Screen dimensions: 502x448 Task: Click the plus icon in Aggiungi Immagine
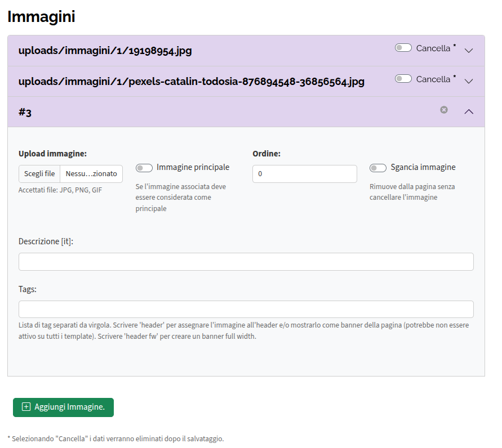click(26, 407)
